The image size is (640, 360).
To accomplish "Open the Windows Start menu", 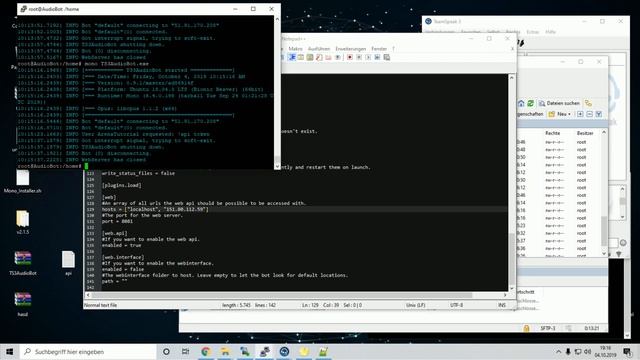I will click(x=10, y=351).
